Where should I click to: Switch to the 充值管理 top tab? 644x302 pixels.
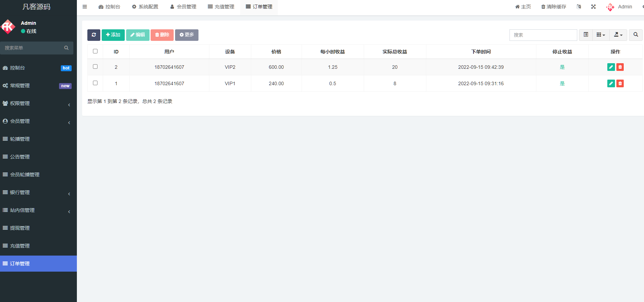(221, 7)
